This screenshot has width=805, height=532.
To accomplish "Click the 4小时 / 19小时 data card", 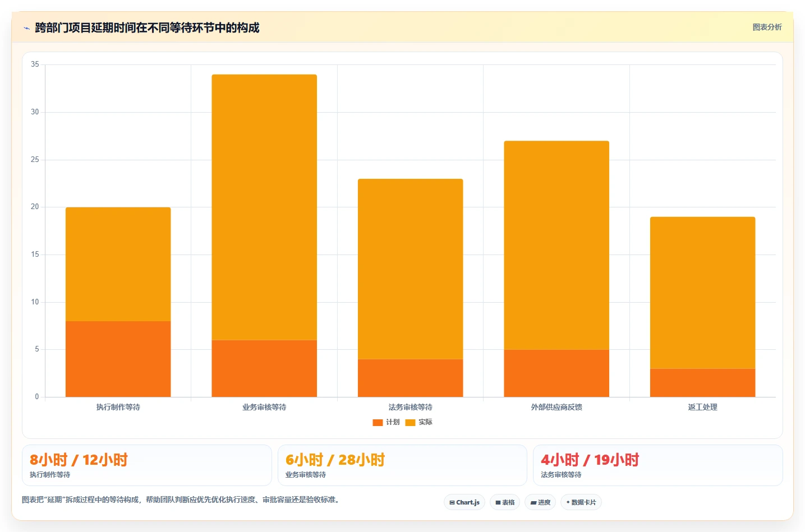I will click(x=657, y=465).
